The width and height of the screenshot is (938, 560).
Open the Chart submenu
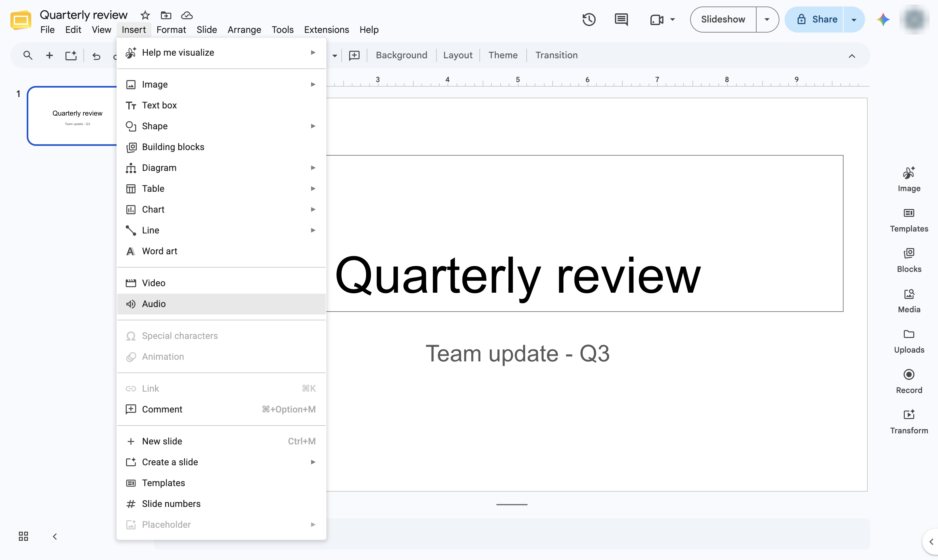(x=221, y=209)
